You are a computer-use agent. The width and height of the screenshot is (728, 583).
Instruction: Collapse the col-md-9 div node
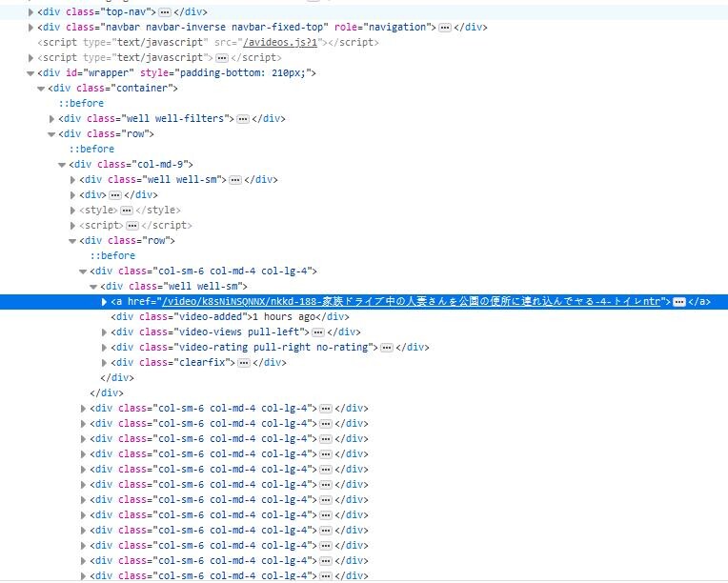[62, 164]
